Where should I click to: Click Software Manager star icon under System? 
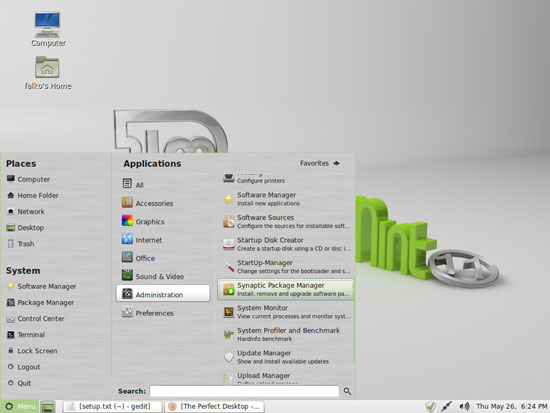[11, 286]
